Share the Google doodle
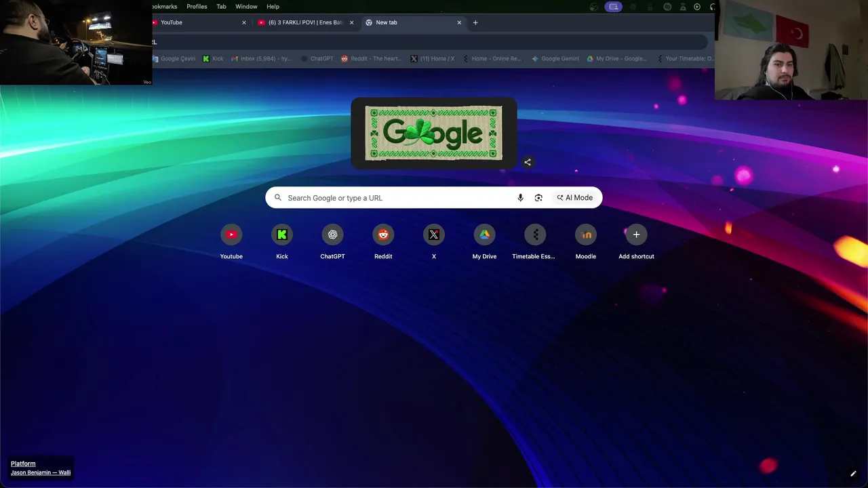868x488 pixels. (528, 162)
